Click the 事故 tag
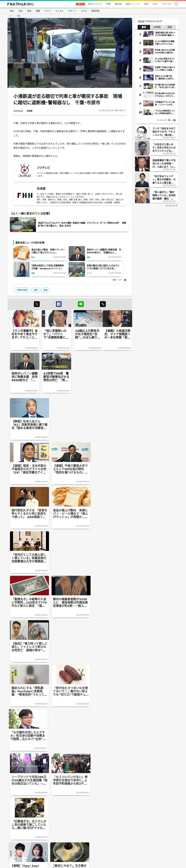This screenshot has height=868, width=186. pyautogui.click(x=36, y=290)
